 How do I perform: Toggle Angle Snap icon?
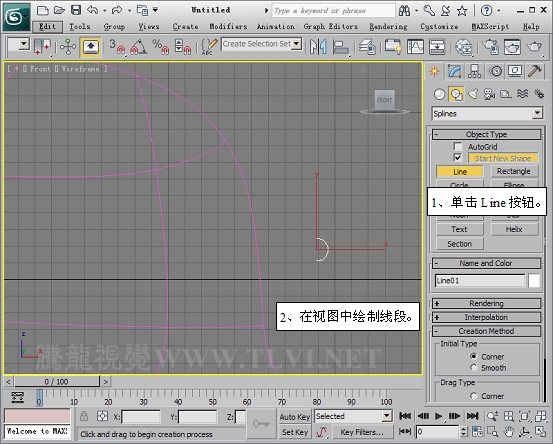(138, 47)
